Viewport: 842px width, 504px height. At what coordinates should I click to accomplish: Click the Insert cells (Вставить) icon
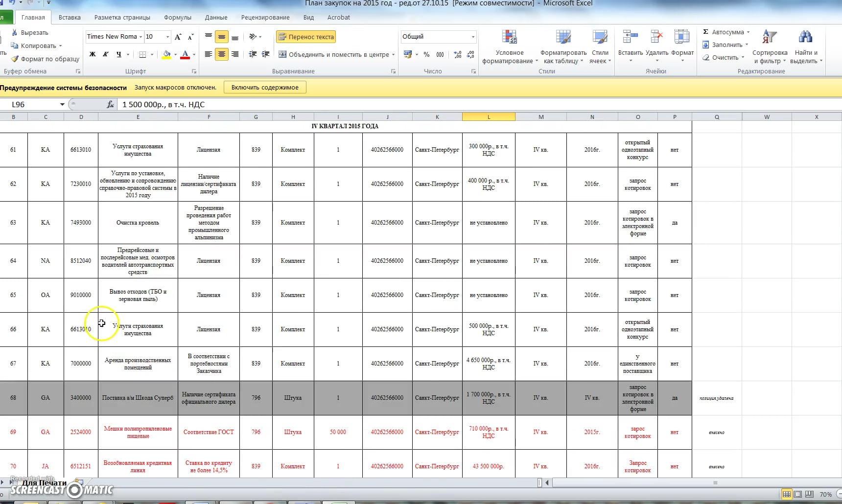(x=630, y=37)
